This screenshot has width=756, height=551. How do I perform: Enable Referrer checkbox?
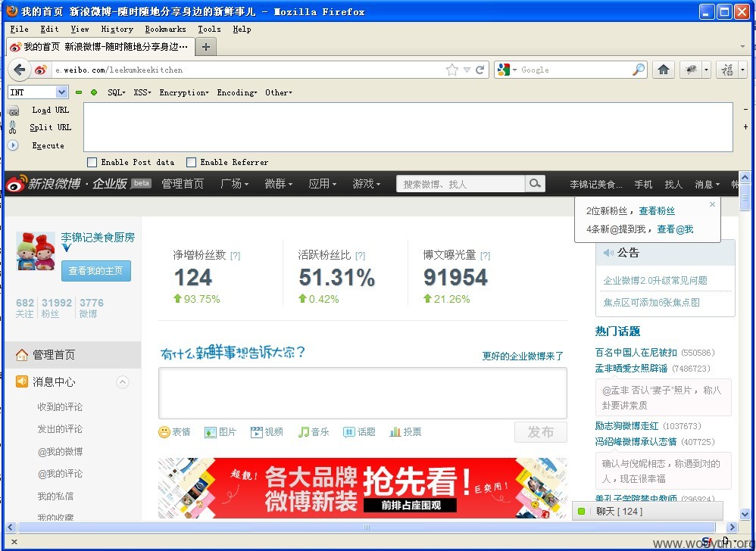[x=192, y=162]
